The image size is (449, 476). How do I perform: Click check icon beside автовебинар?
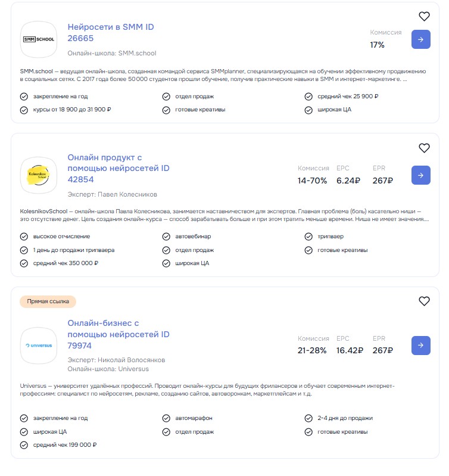tap(166, 237)
